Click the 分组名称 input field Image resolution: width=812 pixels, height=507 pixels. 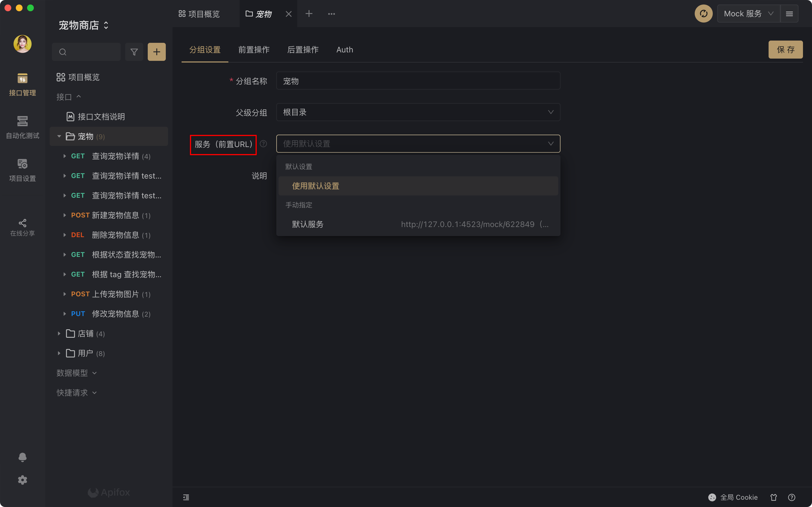[x=418, y=81]
